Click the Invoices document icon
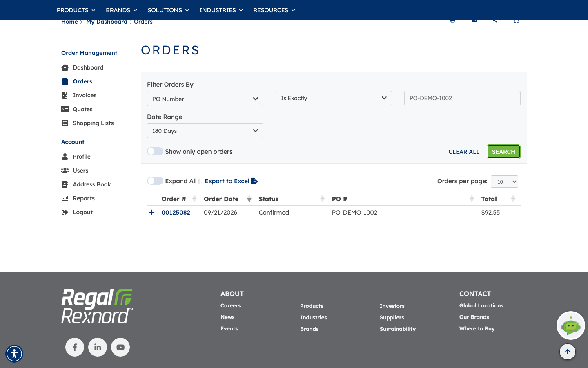Image resolution: width=588 pixels, height=368 pixels. click(x=65, y=95)
